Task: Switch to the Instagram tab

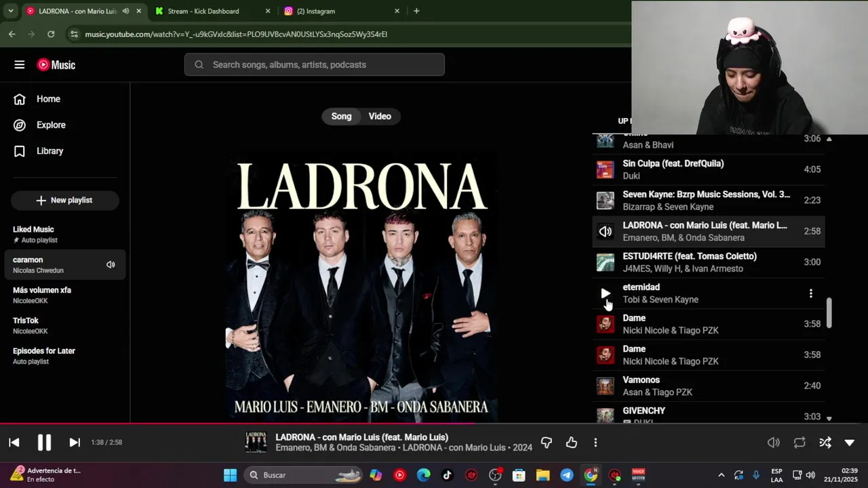Action: (x=339, y=11)
